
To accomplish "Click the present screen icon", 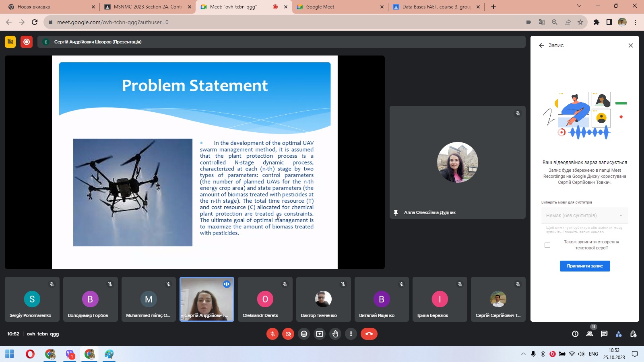I will [320, 334].
